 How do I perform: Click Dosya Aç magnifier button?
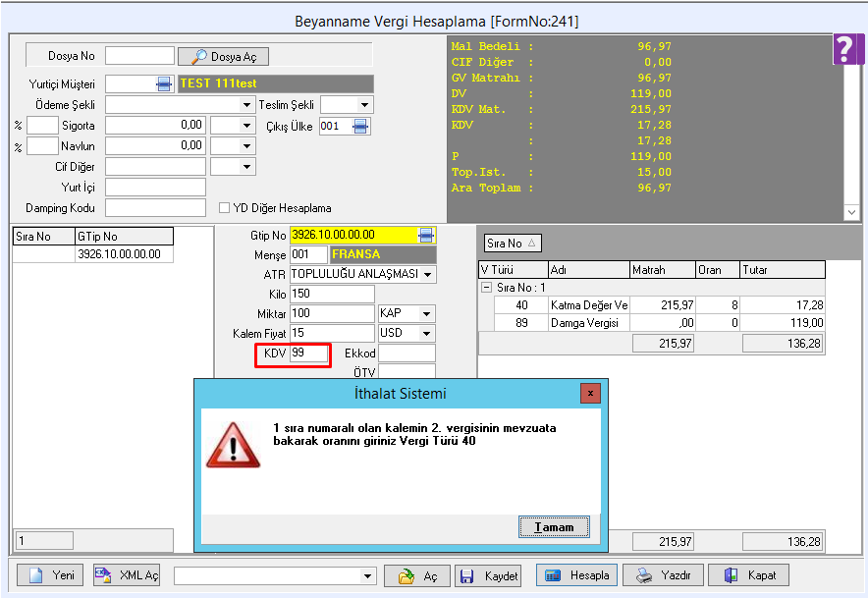click(x=223, y=57)
